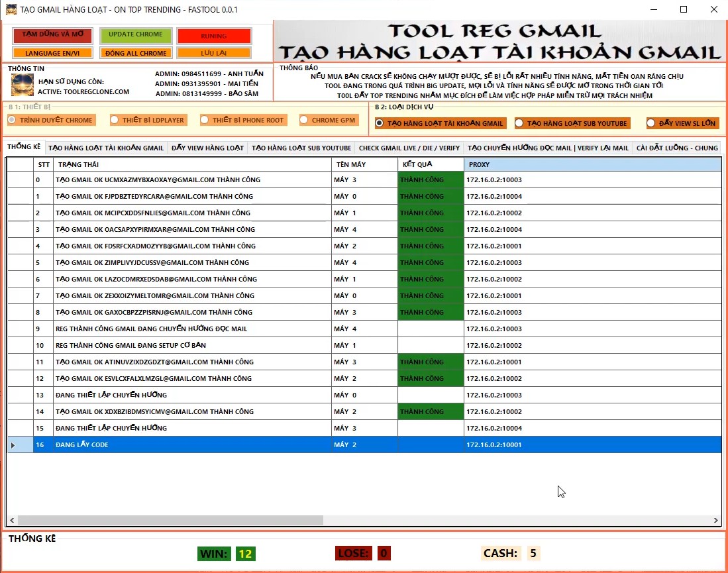Open the Cài Đặt Luồng - Chung tab
This screenshot has width=728, height=573.
coord(676,148)
